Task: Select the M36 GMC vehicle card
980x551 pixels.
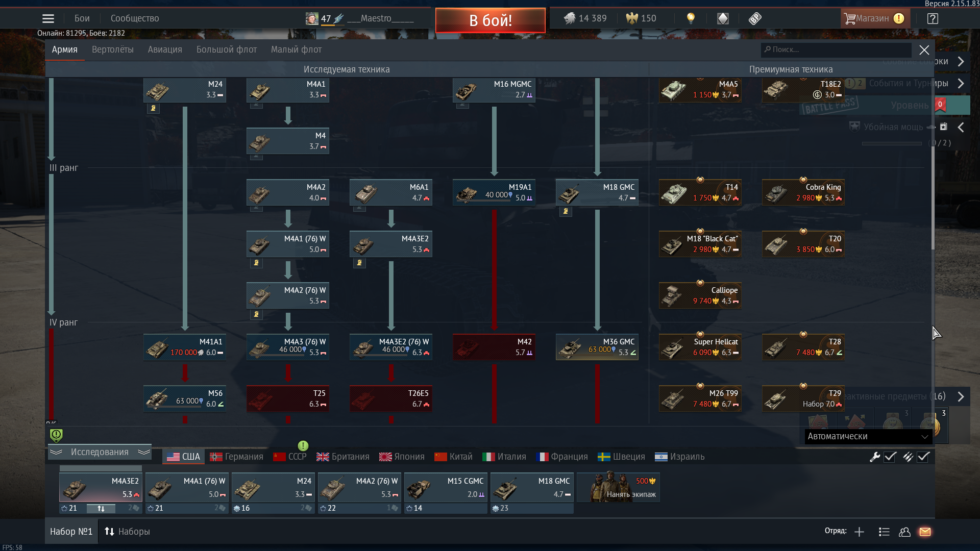Action: tap(597, 347)
